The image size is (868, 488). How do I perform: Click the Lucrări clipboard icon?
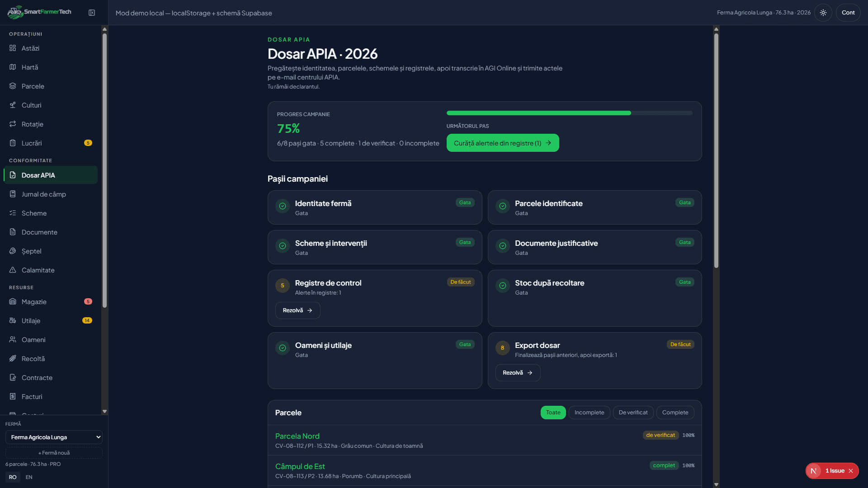[x=13, y=143]
